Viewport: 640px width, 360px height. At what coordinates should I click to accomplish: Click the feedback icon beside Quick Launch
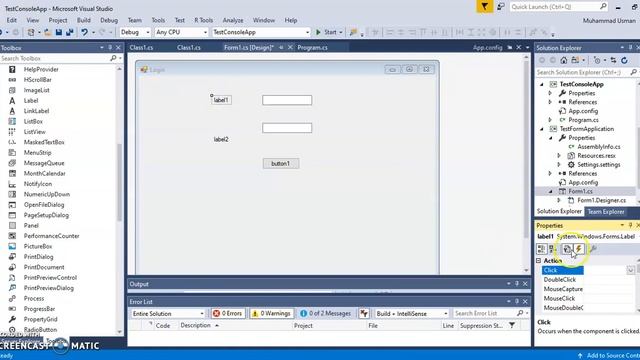click(x=501, y=7)
